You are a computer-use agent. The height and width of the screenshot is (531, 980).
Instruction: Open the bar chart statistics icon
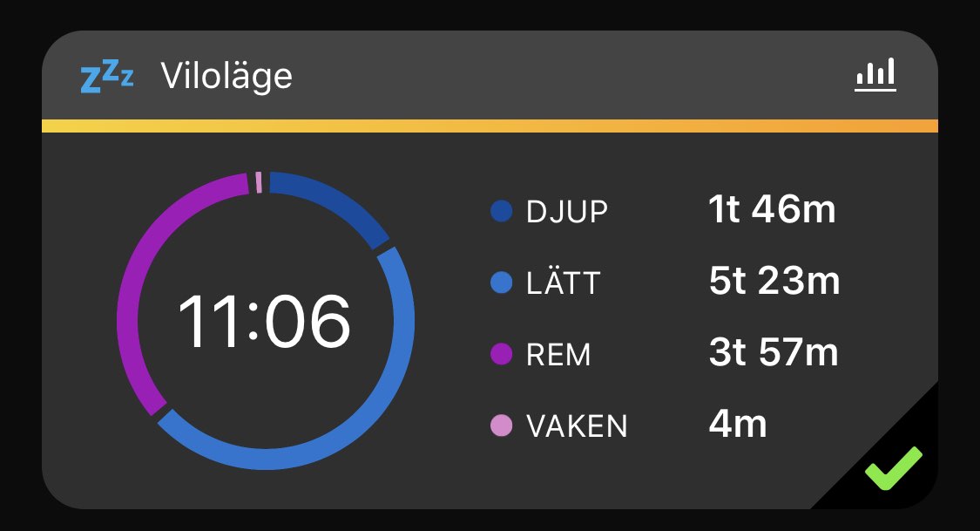pos(875,74)
